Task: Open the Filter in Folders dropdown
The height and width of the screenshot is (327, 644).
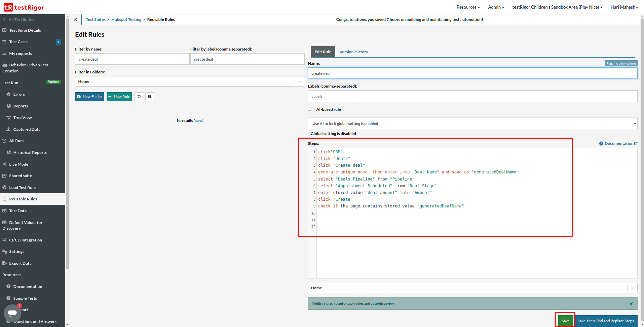Action: pos(190,81)
